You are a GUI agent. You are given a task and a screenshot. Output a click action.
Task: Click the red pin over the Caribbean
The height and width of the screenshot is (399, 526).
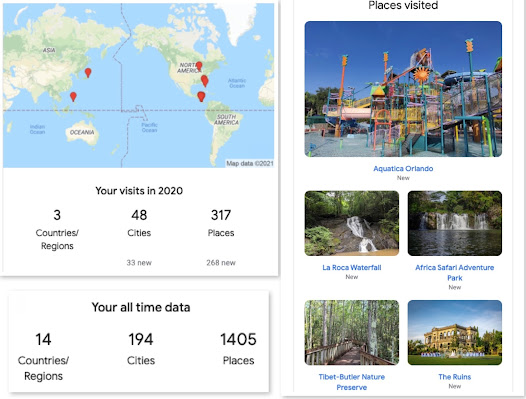click(201, 96)
